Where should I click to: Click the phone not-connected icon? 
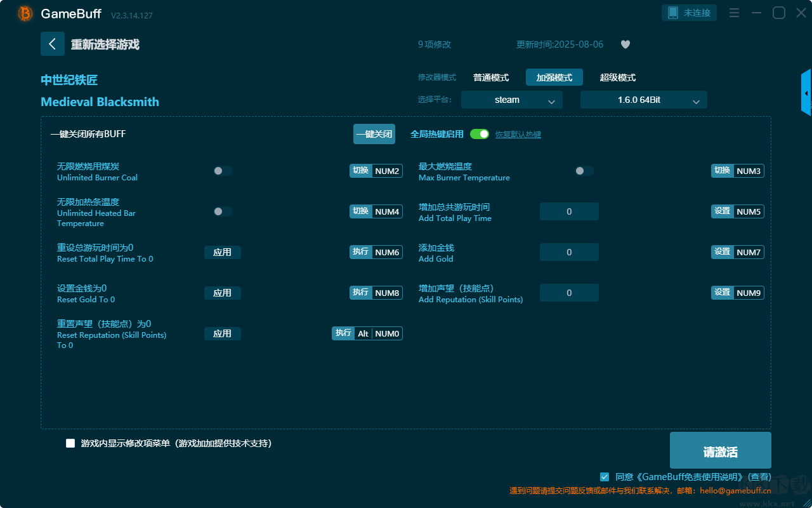[x=673, y=13]
